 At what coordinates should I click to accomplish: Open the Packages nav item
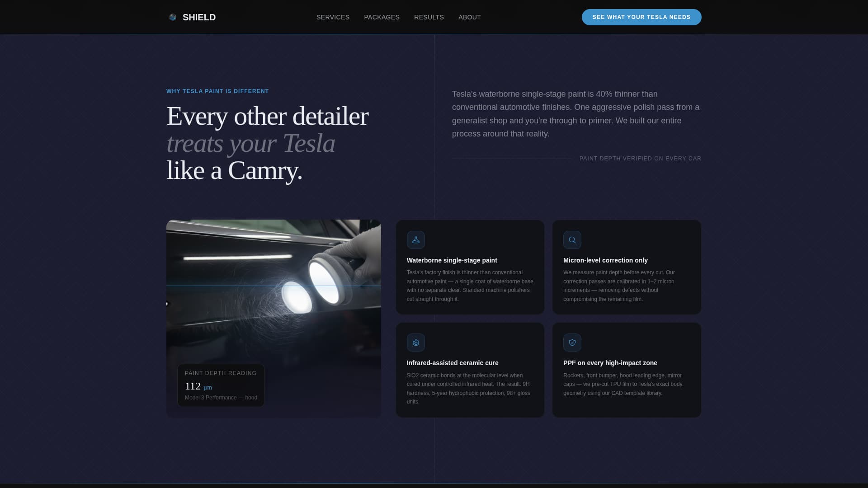coord(382,17)
